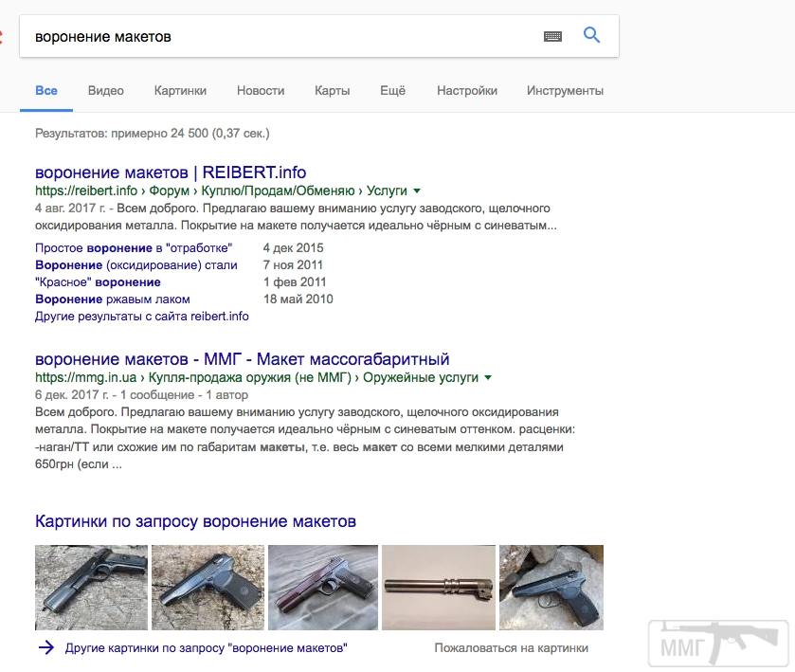Open third thumbnail with reddish-slide pistol
The image size is (795, 672).
[323, 588]
